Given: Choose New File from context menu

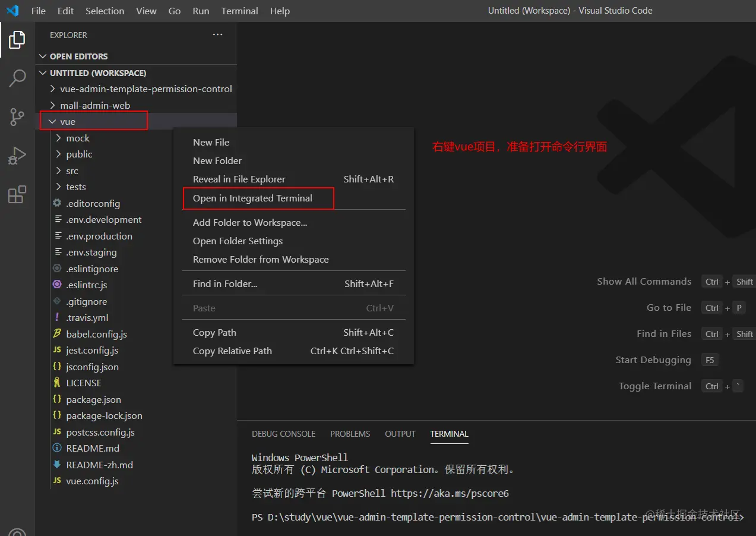Looking at the screenshot, I should pyautogui.click(x=293, y=142).
